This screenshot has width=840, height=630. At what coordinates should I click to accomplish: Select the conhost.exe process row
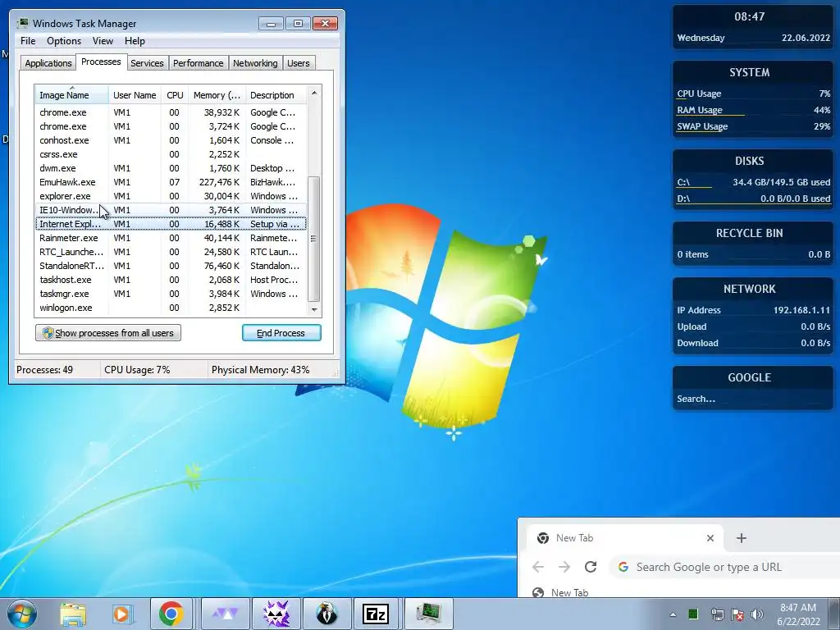[x=171, y=140]
